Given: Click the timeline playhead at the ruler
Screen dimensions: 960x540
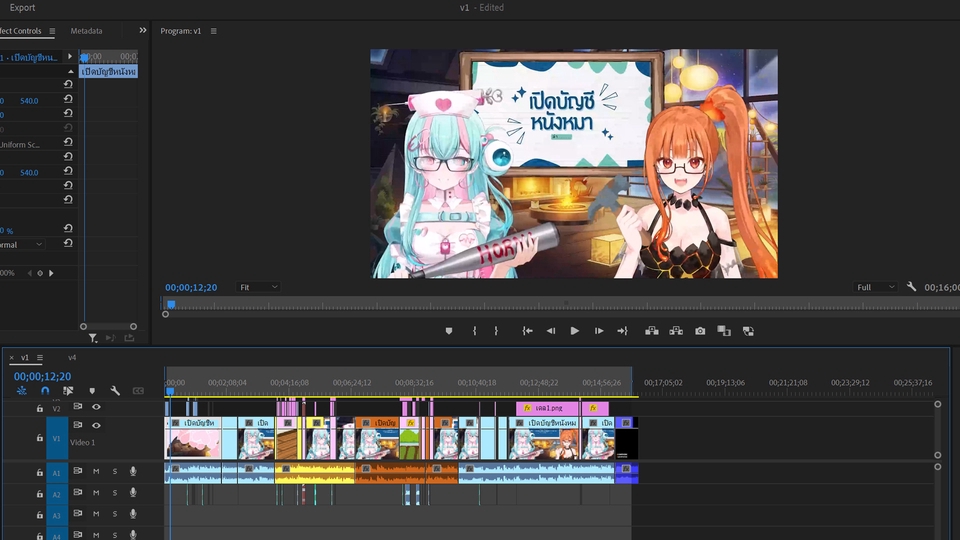Looking at the screenshot, I should pyautogui.click(x=170, y=391).
